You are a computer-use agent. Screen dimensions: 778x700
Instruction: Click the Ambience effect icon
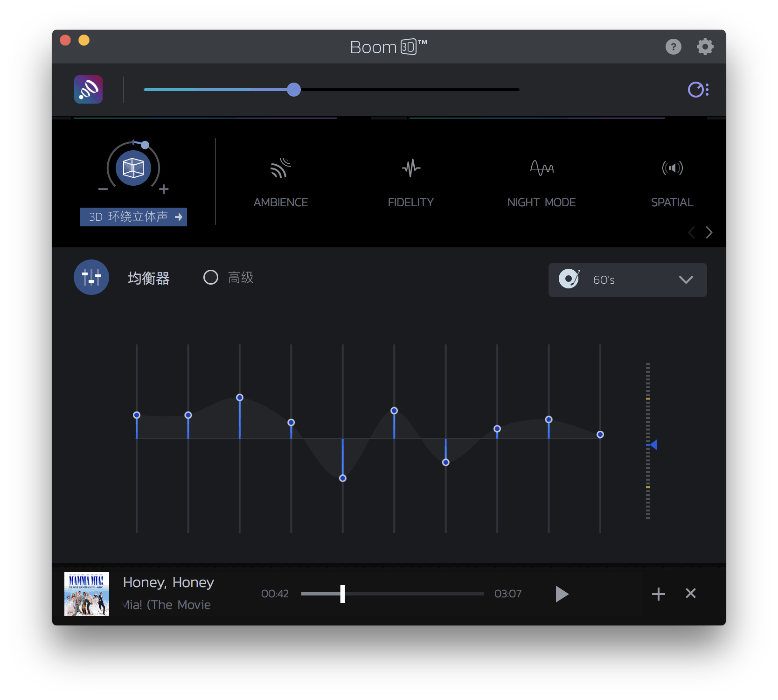tap(281, 168)
